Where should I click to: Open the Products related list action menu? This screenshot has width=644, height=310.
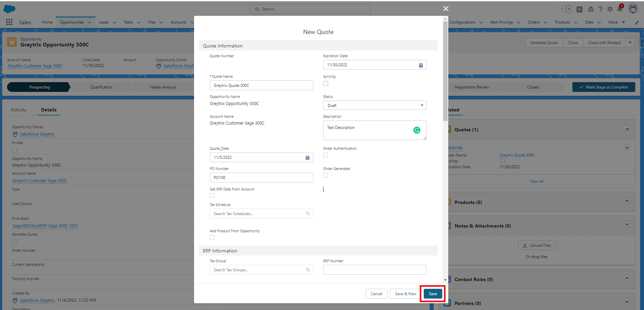tap(627, 201)
